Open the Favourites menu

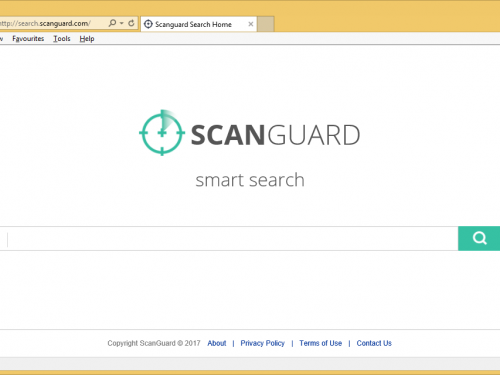coord(28,39)
